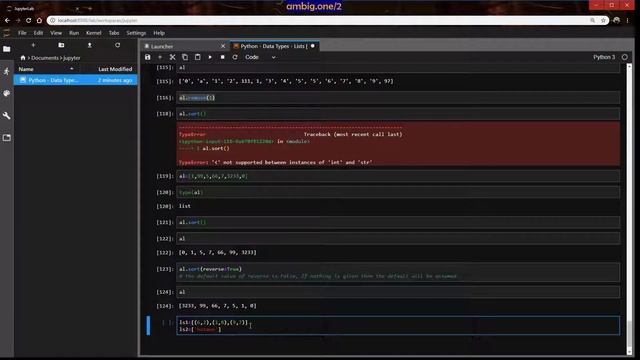Image resolution: width=640 pixels, height=360 pixels.
Task: Open the File Browser sidebar tab
Action: [7, 49]
